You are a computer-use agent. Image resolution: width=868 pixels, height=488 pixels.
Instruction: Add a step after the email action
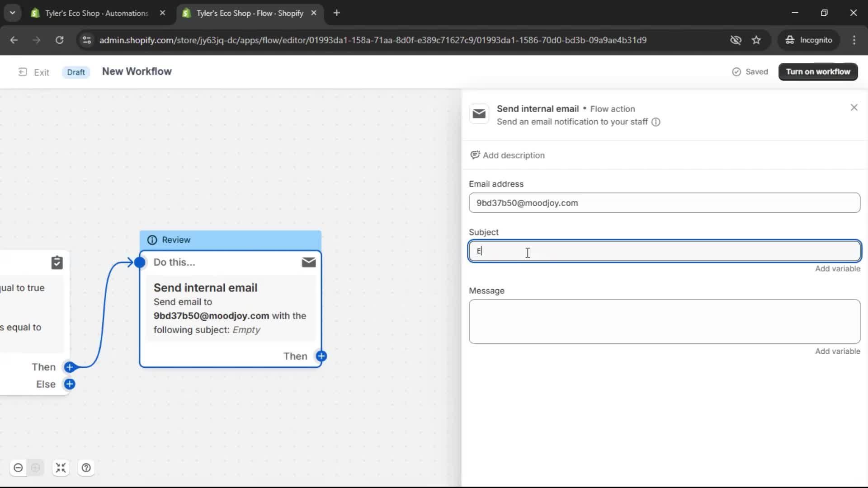pyautogui.click(x=321, y=356)
